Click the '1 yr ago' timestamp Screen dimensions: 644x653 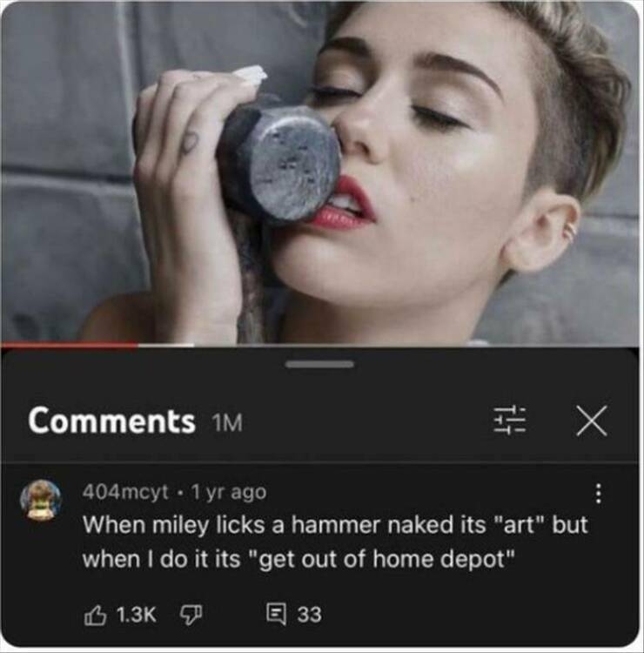(229, 492)
